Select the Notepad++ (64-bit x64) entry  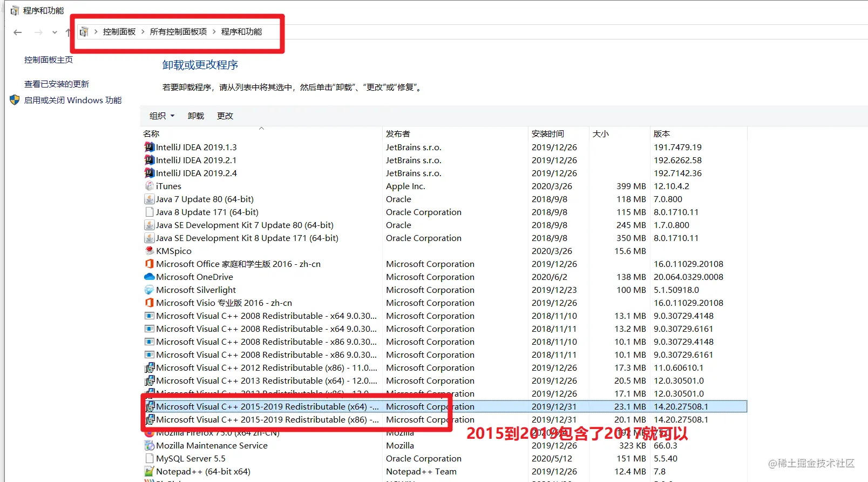203,471
